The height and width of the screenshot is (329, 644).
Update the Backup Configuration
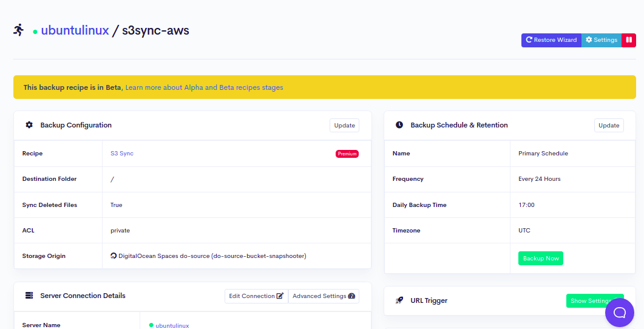pos(344,125)
